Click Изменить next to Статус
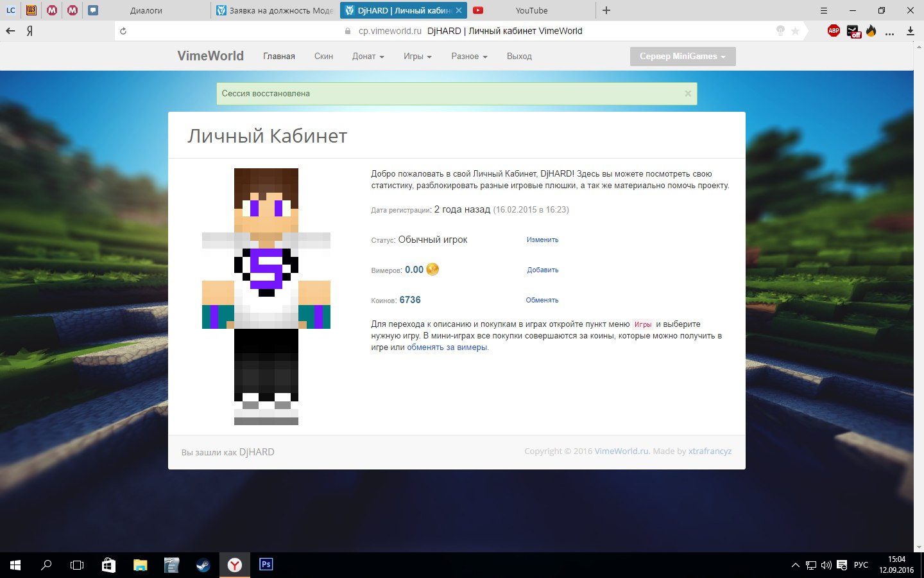Screen dimensions: 924x578 (x=542, y=240)
